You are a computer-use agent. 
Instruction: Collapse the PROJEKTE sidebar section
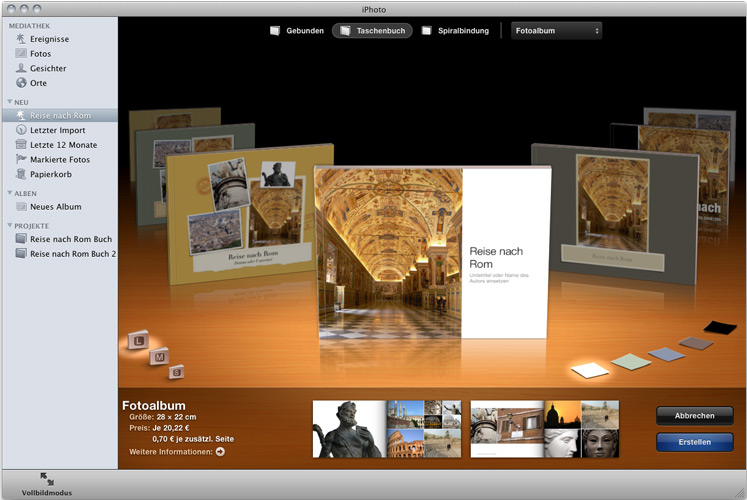tap(10, 226)
